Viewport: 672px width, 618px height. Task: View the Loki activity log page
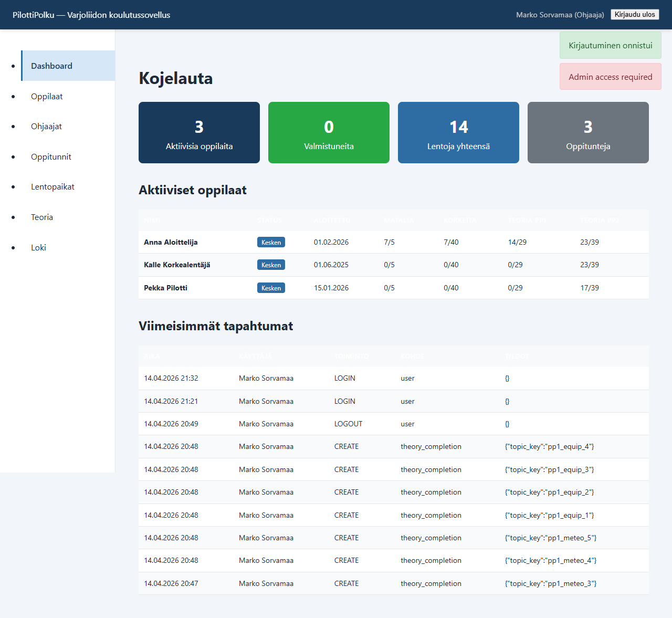coord(38,247)
